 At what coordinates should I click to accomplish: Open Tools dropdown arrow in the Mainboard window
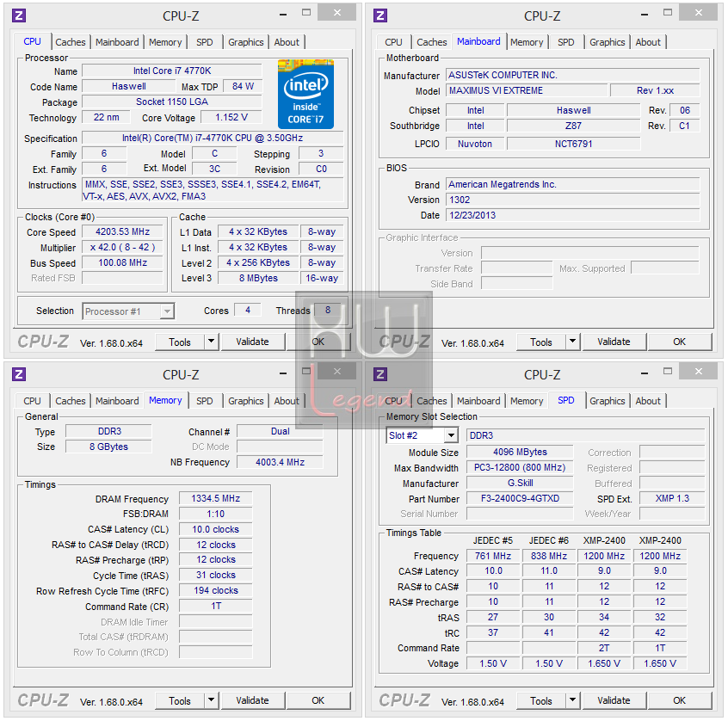(x=572, y=342)
